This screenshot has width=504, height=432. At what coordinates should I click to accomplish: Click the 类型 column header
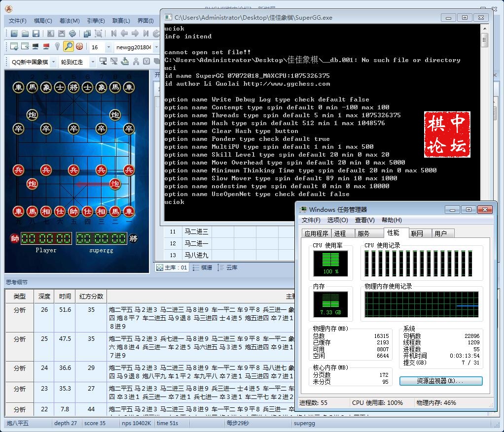19,296
